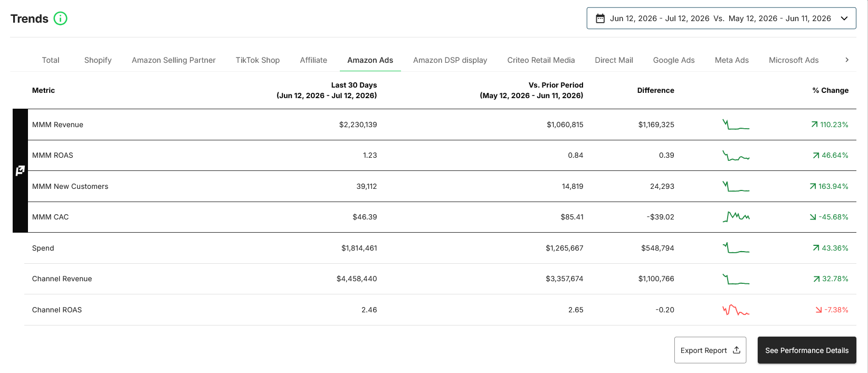Open the Microsoft Ads tab

coord(794,60)
